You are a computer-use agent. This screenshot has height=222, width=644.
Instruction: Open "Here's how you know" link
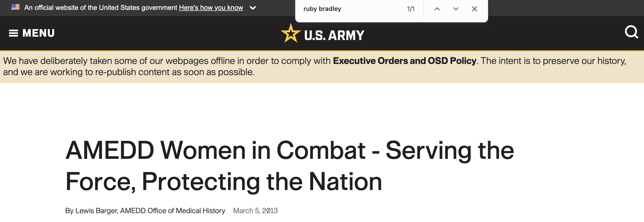tap(211, 8)
